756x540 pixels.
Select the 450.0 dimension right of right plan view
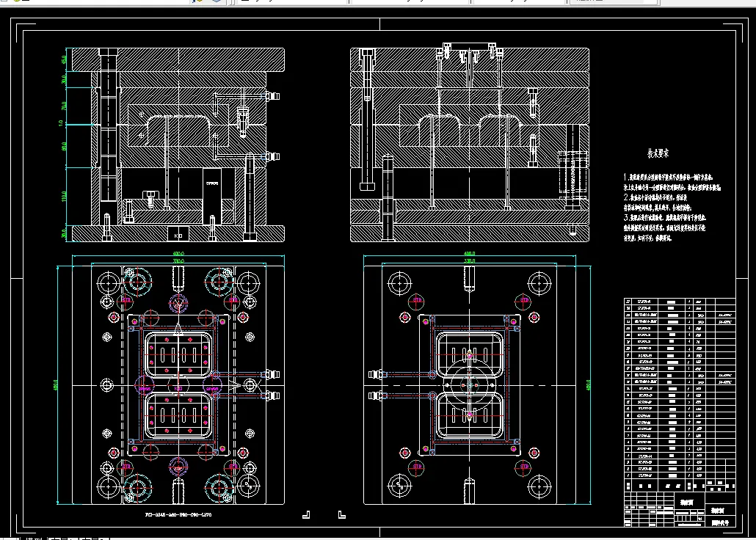tap(588, 384)
